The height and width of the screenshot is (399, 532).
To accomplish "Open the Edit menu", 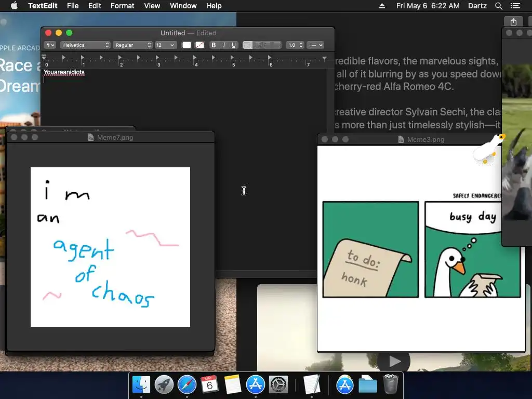I will point(95,6).
